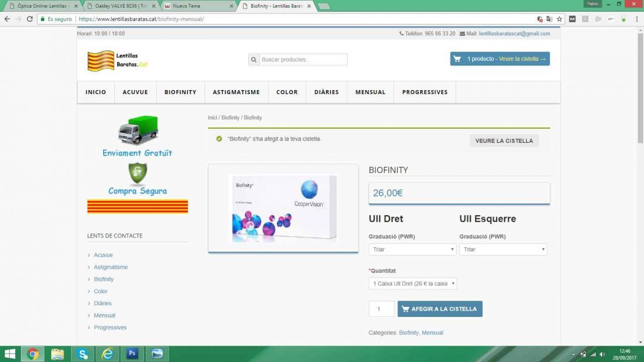Click Progressives in sidebar list

tap(110, 327)
